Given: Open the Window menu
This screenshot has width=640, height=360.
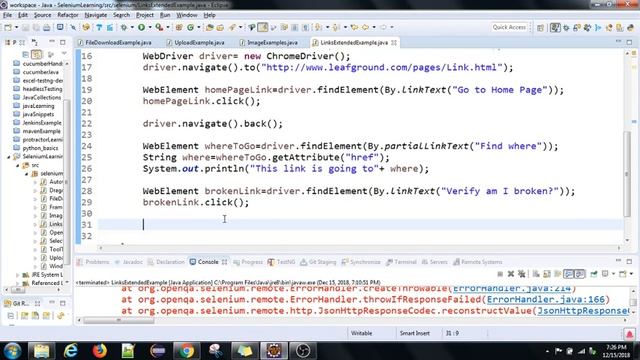Looking at the screenshot, I should pyautogui.click(x=187, y=15).
